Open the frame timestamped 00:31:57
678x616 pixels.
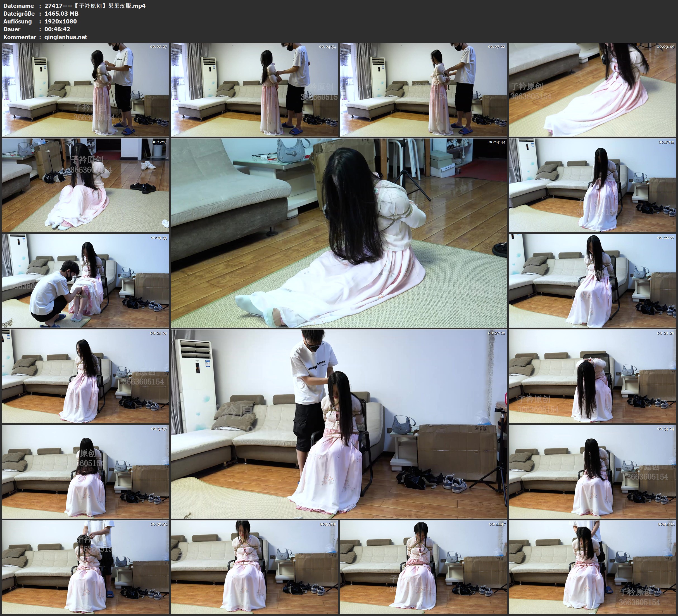point(85,471)
